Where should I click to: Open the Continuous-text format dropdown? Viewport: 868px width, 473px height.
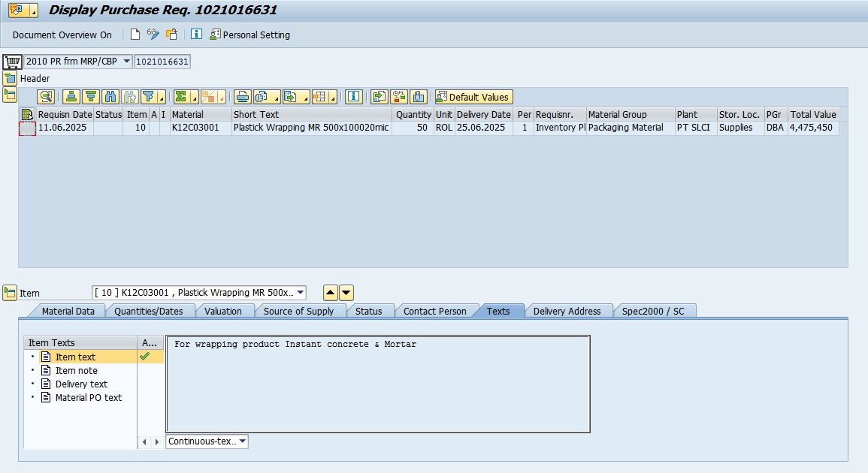[243, 441]
